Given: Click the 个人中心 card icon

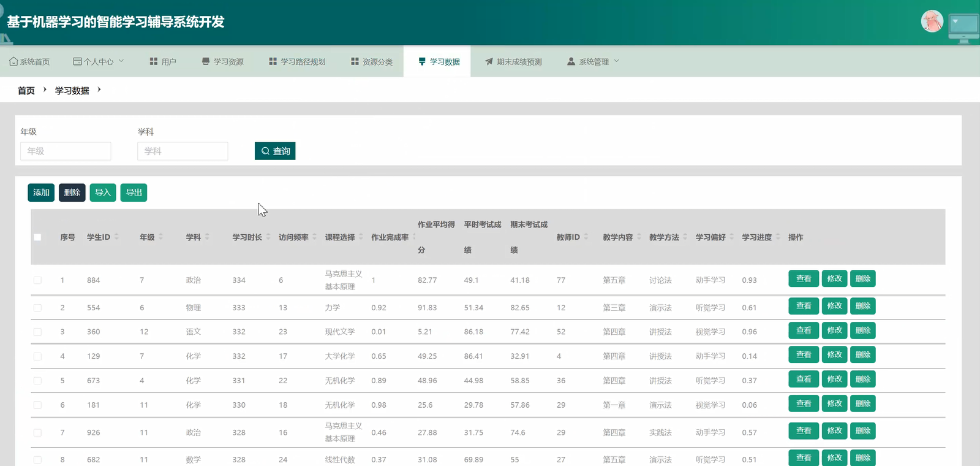Looking at the screenshot, I should [77, 61].
